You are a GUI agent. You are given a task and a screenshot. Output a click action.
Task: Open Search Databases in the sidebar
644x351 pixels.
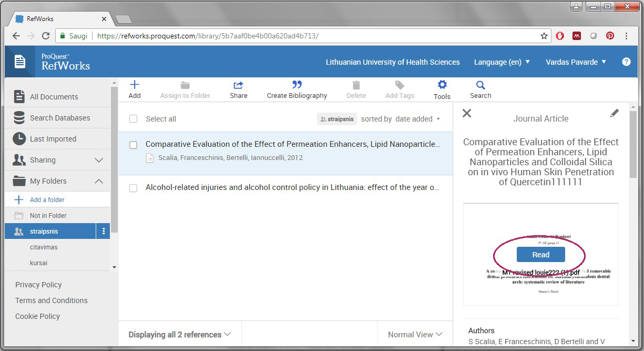click(59, 118)
